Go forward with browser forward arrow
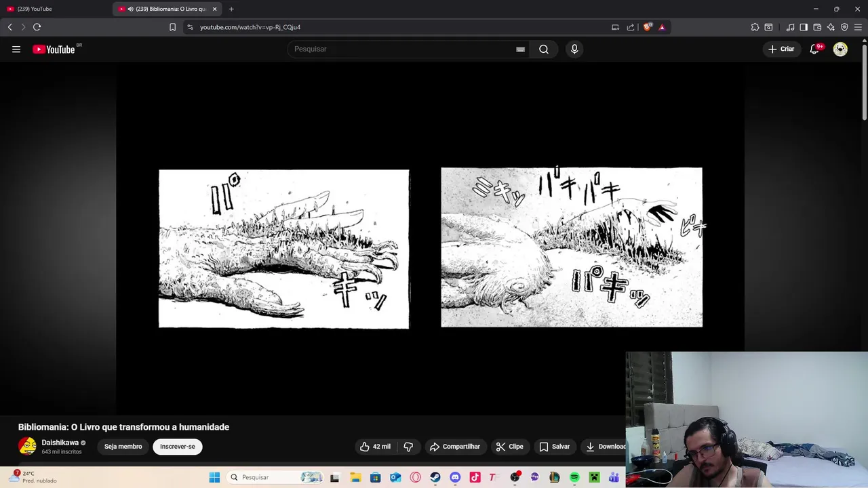The image size is (868, 488). pyautogui.click(x=23, y=27)
